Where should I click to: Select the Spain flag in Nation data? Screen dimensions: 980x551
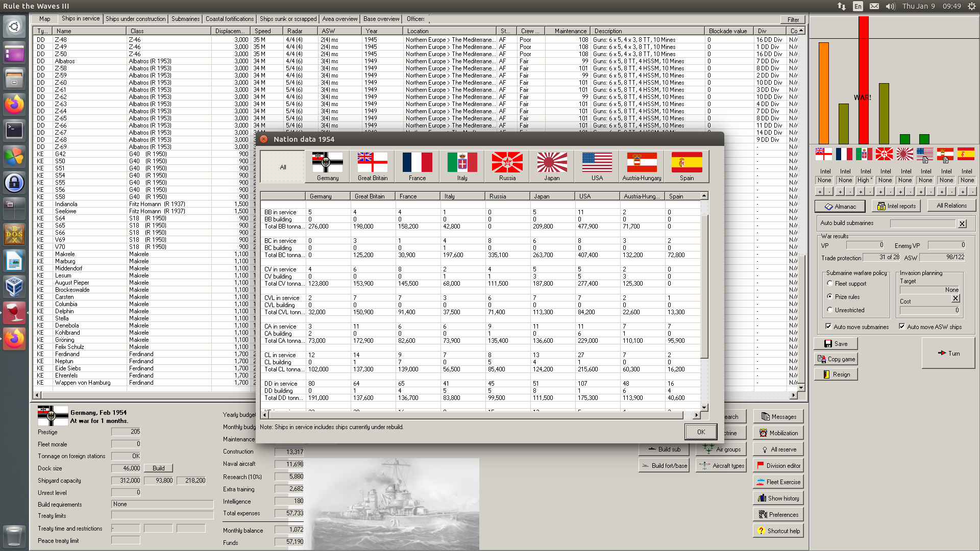coord(687,166)
